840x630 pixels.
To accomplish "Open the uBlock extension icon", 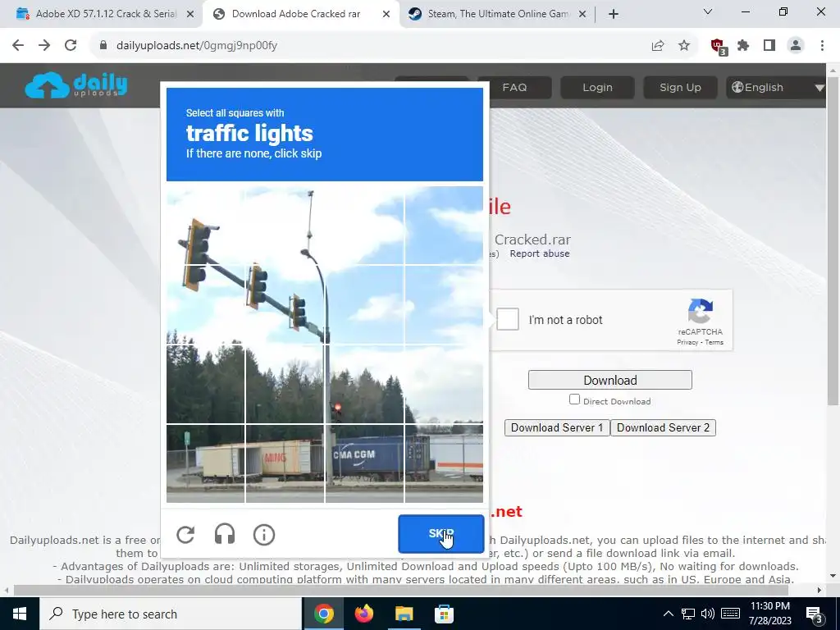I will [x=719, y=47].
